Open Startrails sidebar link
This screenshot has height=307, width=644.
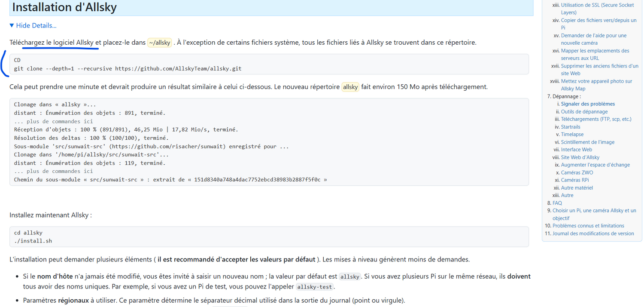point(571,127)
